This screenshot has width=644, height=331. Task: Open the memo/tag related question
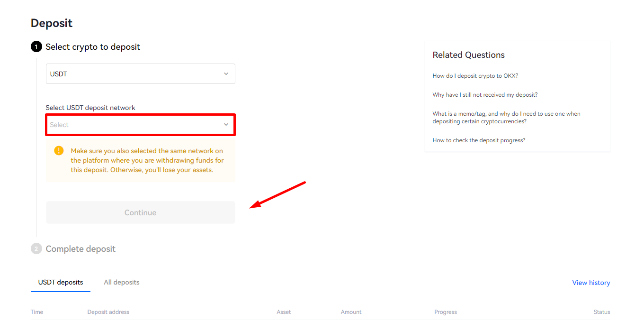506,118
